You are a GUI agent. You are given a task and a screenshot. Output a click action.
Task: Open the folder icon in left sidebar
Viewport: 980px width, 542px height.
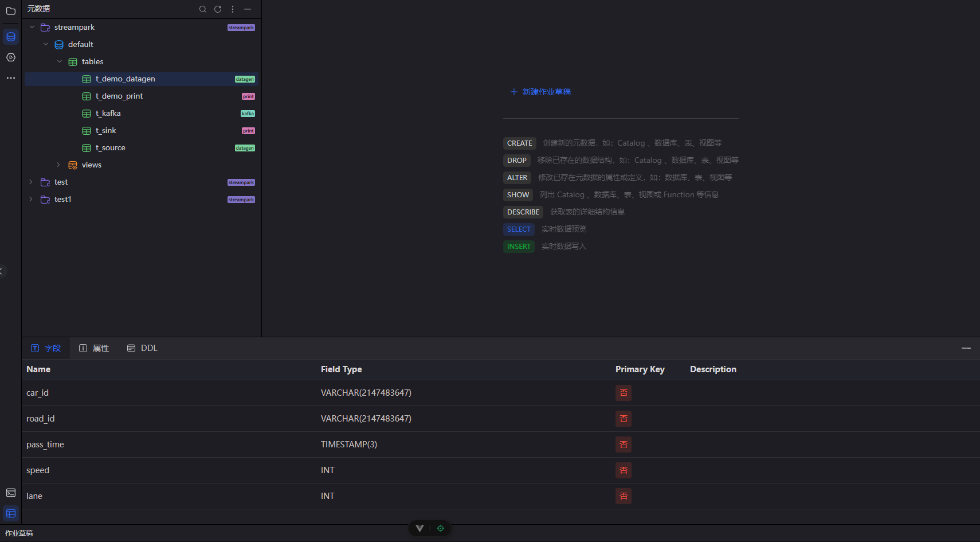click(x=11, y=11)
